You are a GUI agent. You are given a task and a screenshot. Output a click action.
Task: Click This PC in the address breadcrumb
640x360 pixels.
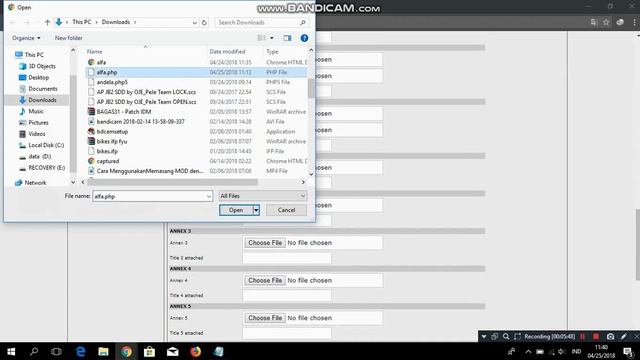82,22
